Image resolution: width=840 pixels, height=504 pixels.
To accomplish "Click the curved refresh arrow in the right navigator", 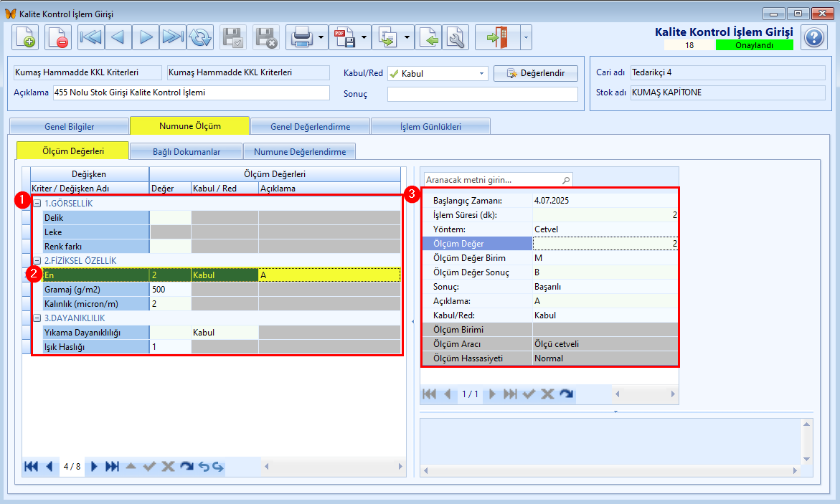I will 566,394.
